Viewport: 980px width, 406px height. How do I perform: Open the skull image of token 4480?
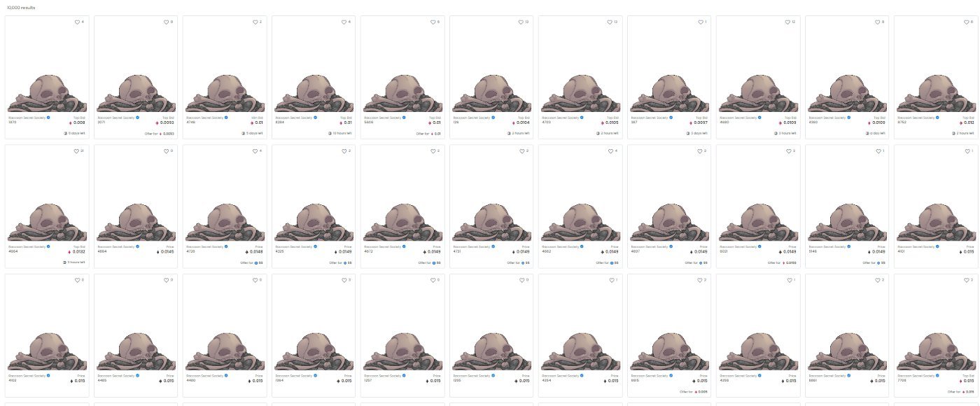point(225,351)
